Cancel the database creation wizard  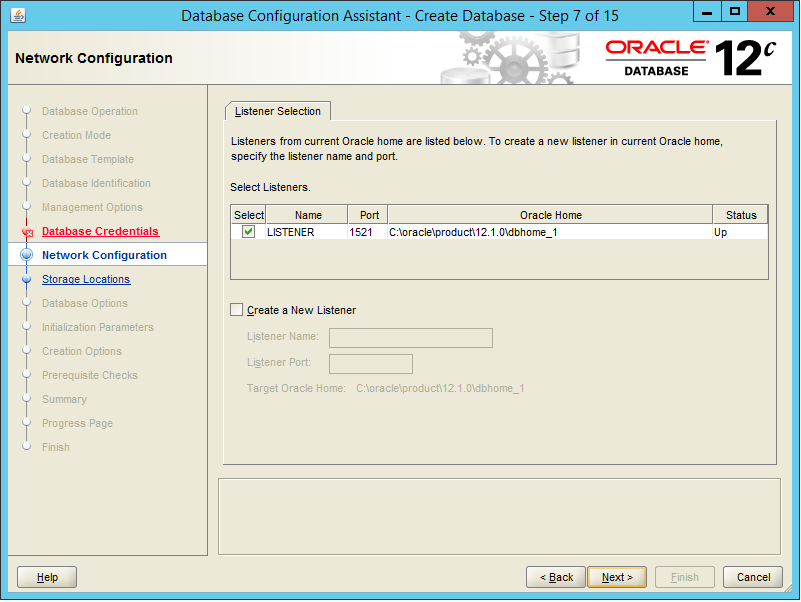point(753,577)
